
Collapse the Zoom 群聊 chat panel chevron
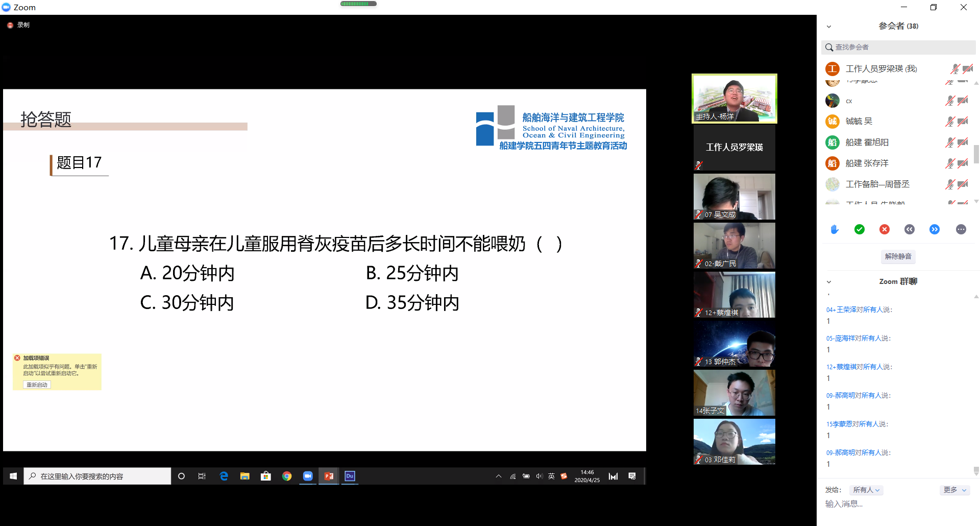tap(829, 282)
